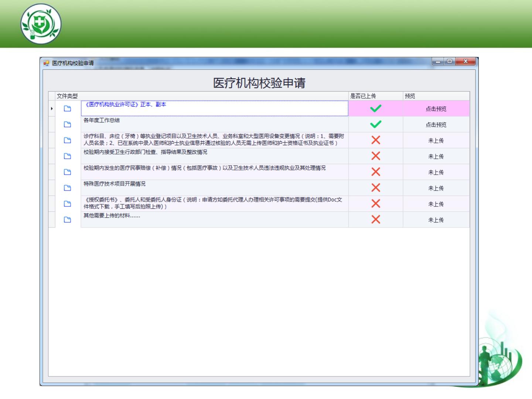Click the 文件类型 column header
This screenshot has width=532, height=399.
pos(67,96)
